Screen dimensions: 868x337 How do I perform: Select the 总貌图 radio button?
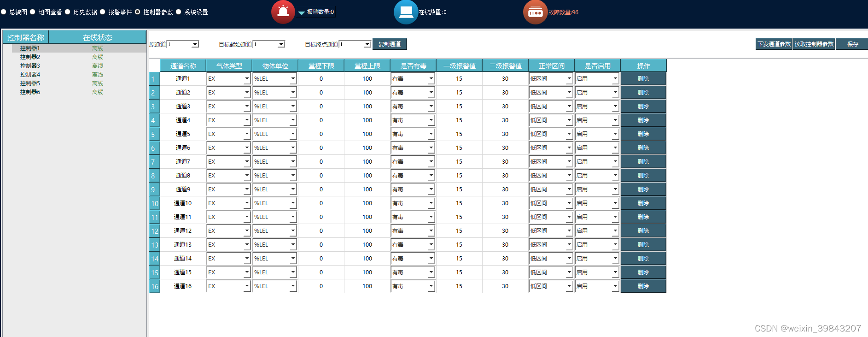point(4,12)
